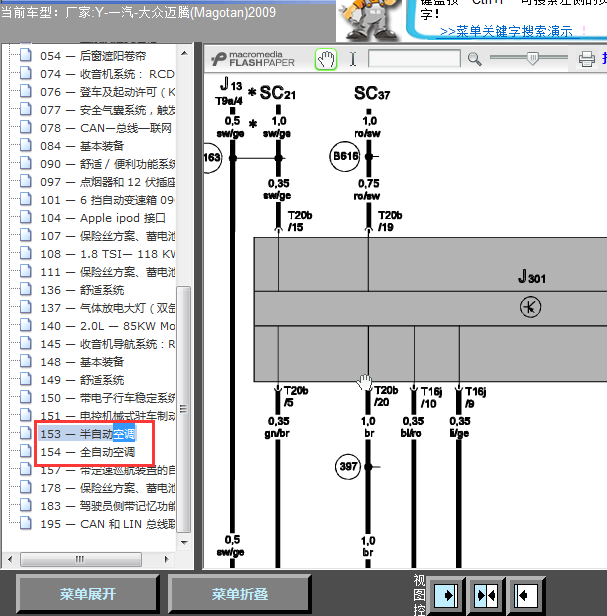Click the 菜单展开 button

88,594
